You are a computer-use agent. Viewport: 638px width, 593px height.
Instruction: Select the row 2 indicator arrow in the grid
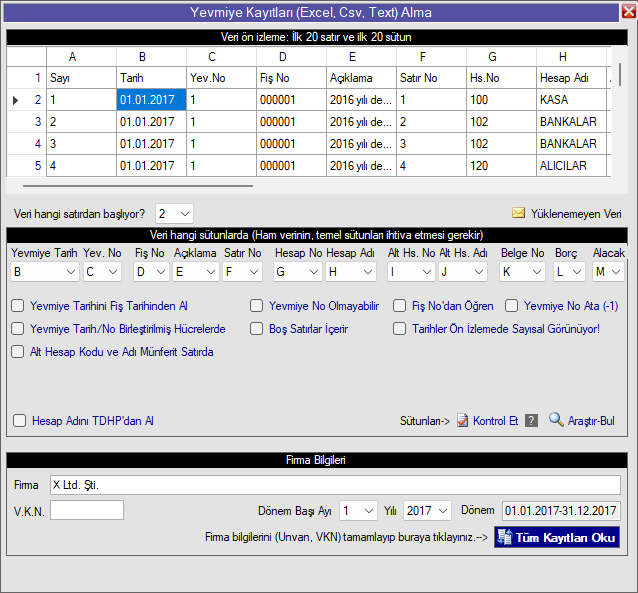pos(15,100)
